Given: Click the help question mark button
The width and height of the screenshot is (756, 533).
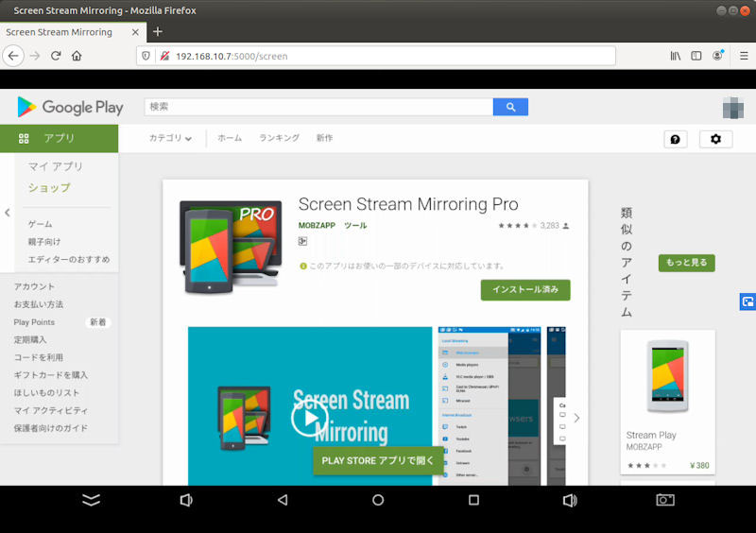Looking at the screenshot, I should coord(676,140).
